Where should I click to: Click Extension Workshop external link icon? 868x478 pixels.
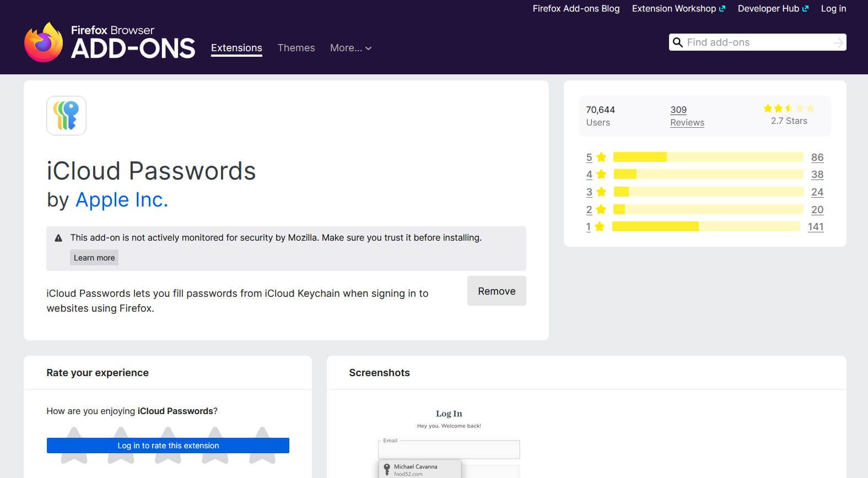(x=722, y=9)
